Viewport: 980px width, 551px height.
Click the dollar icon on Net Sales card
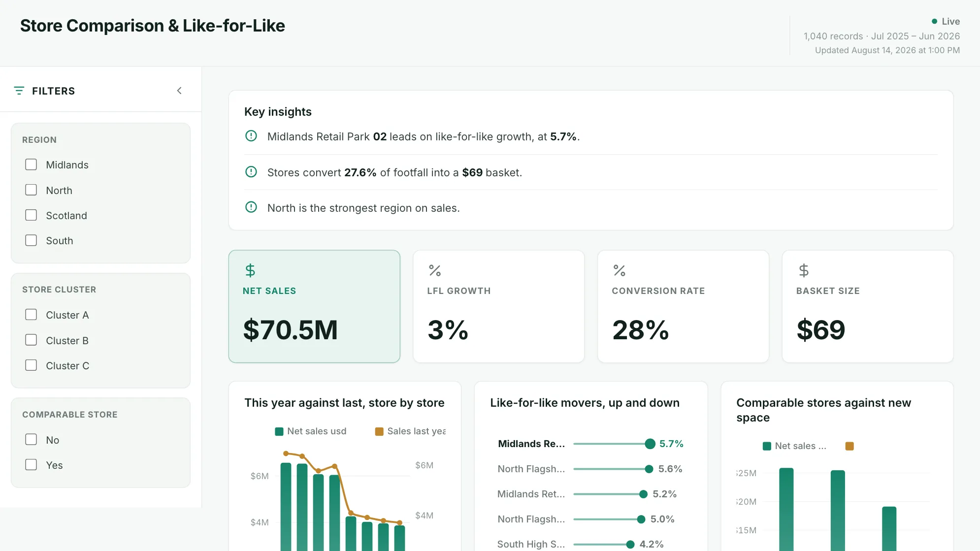click(x=250, y=270)
